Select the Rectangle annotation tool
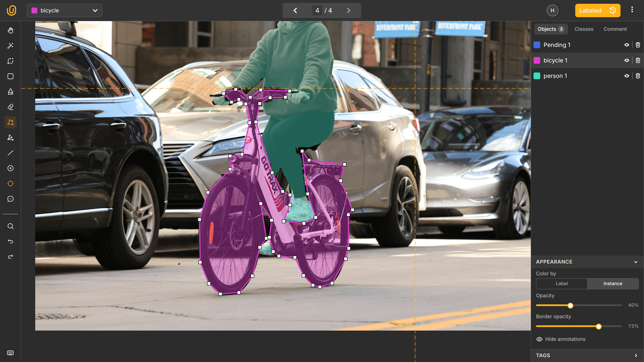Image resolution: width=644 pixels, height=362 pixels. point(10,76)
